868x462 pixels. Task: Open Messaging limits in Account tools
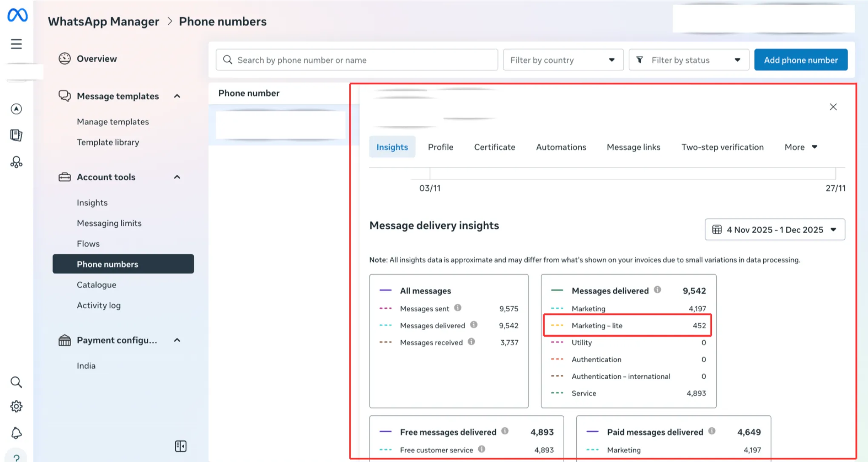coord(109,223)
